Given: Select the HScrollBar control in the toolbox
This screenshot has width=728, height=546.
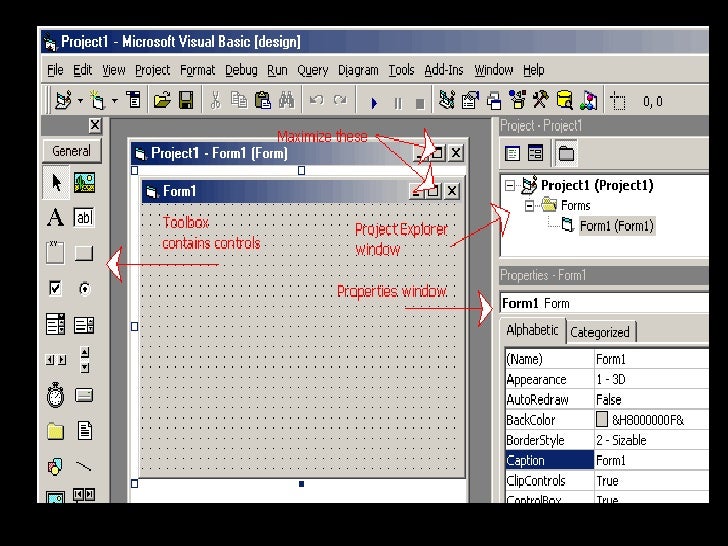Looking at the screenshot, I should coord(56,360).
